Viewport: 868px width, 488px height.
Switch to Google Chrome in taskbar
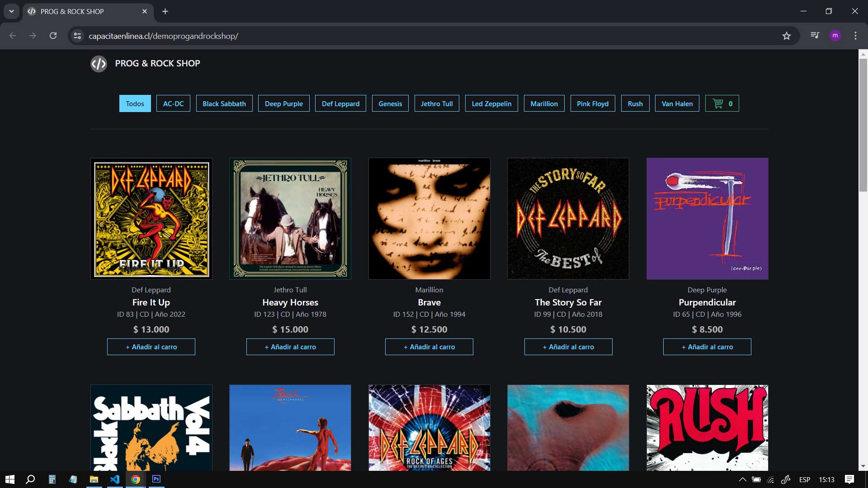[x=136, y=479]
